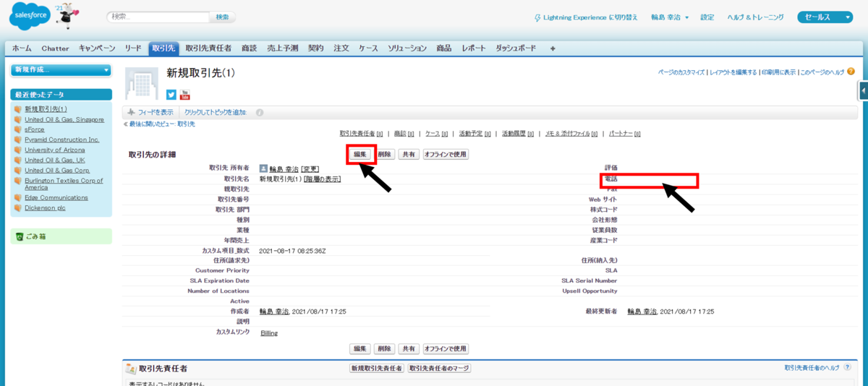The width and height of the screenshot is (868, 386).
Task: Click レイアウトを編集する link
Action: pyautogui.click(x=733, y=72)
